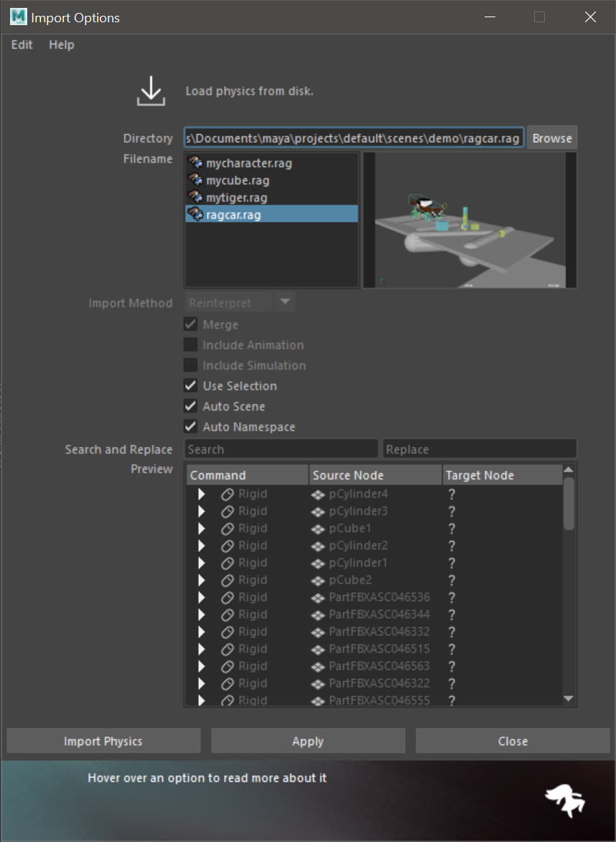616x842 pixels.
Task: Click the mycharacter.rag file icon
Action: 195,163
